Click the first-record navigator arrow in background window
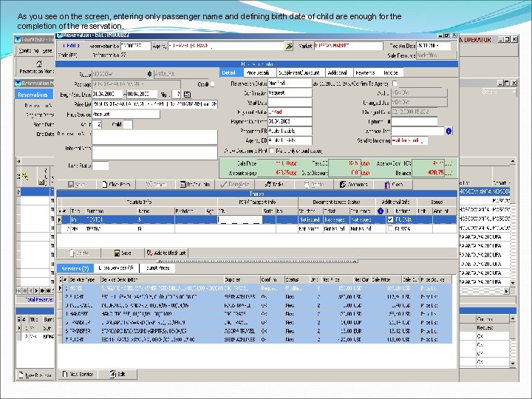This screenshot has height=399, width=532. pyautogui.click(x=19, y=291)
